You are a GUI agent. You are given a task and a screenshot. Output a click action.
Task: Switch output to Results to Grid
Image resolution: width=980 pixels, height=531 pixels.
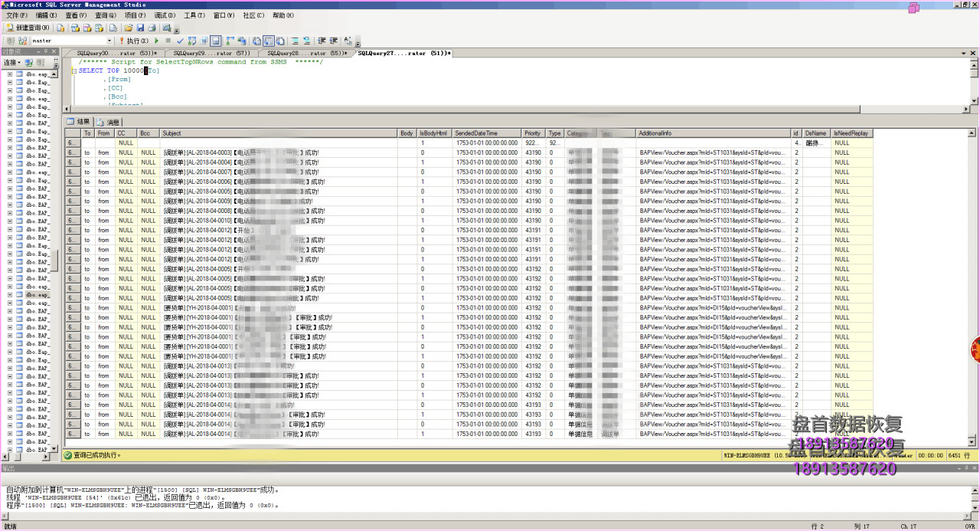pyautogui.click(x=269, y=41)
